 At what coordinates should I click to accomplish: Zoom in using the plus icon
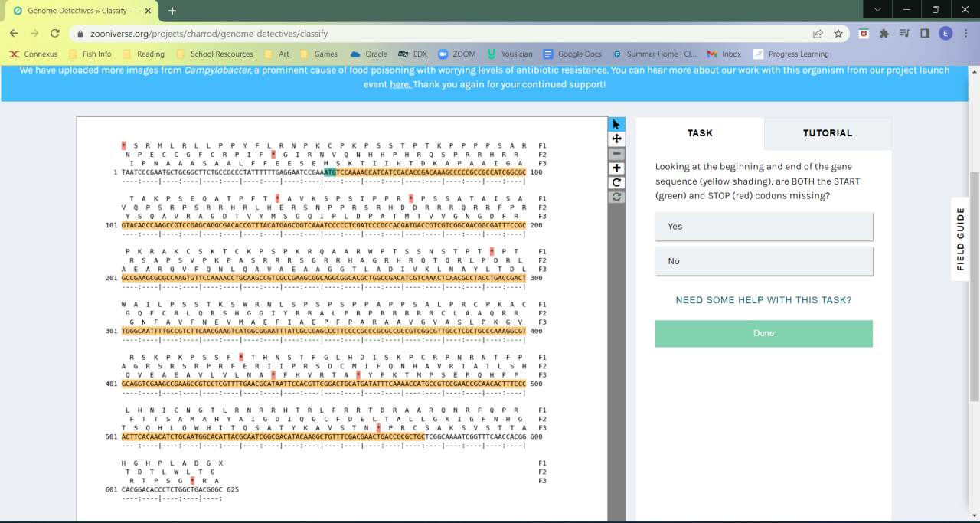pos(616,168)
